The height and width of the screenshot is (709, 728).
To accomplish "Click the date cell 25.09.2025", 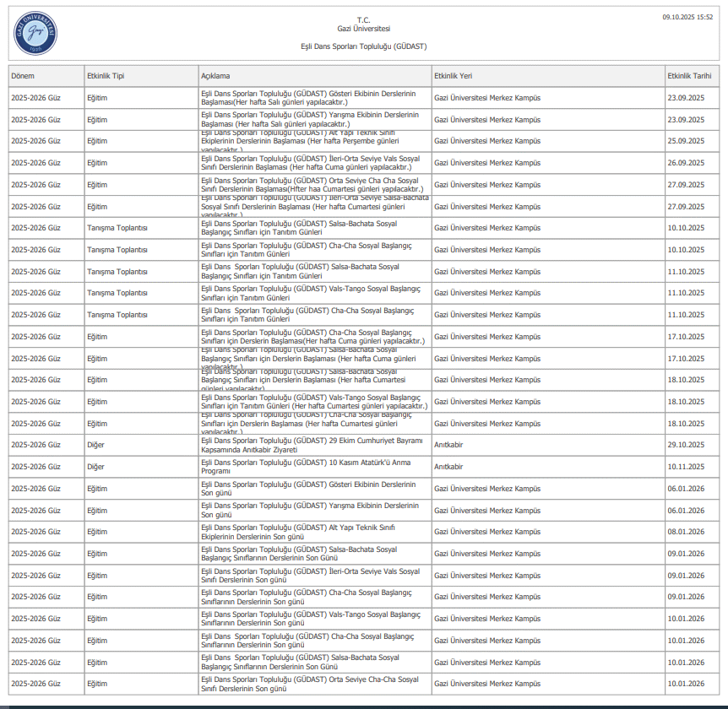I will (x=685, y=141).
